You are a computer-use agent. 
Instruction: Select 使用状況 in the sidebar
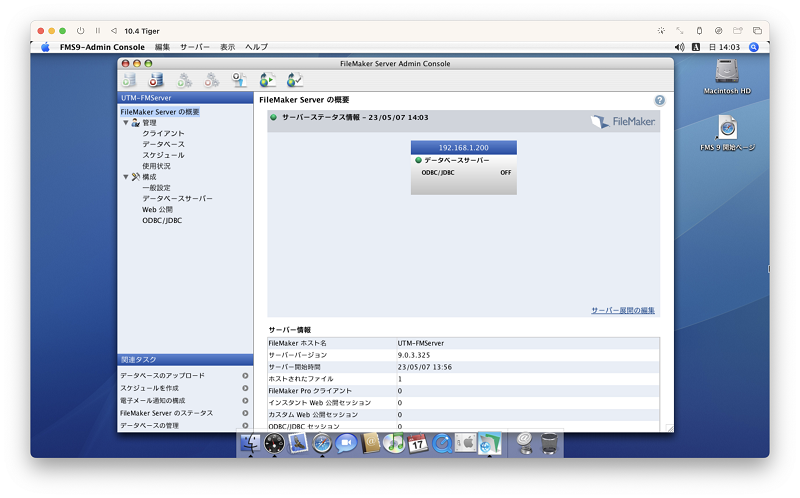[156, 166]
